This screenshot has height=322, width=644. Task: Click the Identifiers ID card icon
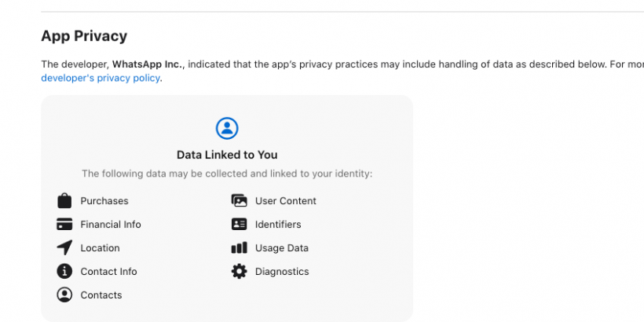click(x=239, y=225)
